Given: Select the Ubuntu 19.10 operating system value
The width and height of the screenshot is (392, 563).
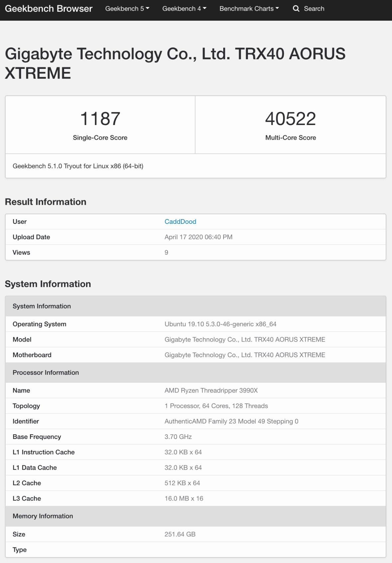Looking at the screenshot, I should click(220, 324).
